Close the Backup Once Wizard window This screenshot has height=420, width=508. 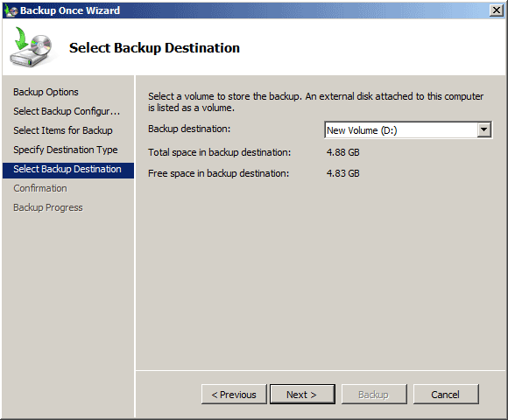coord(496,10)
